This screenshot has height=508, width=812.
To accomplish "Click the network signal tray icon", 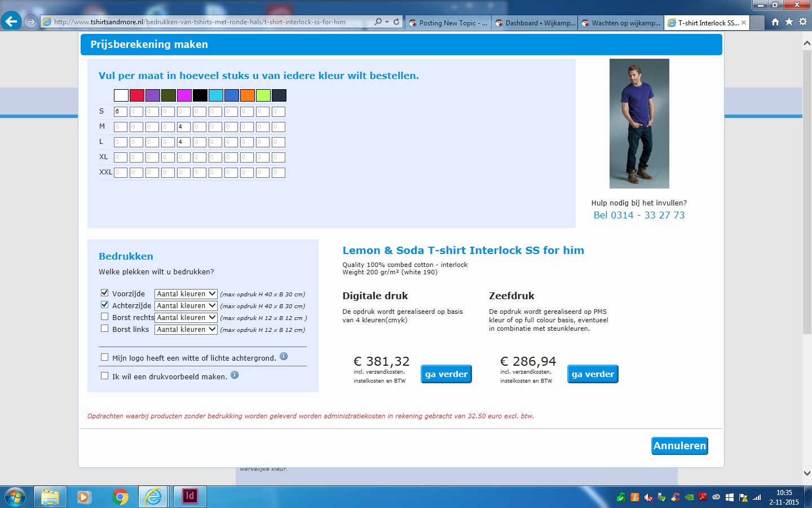I will click(757, 497).
